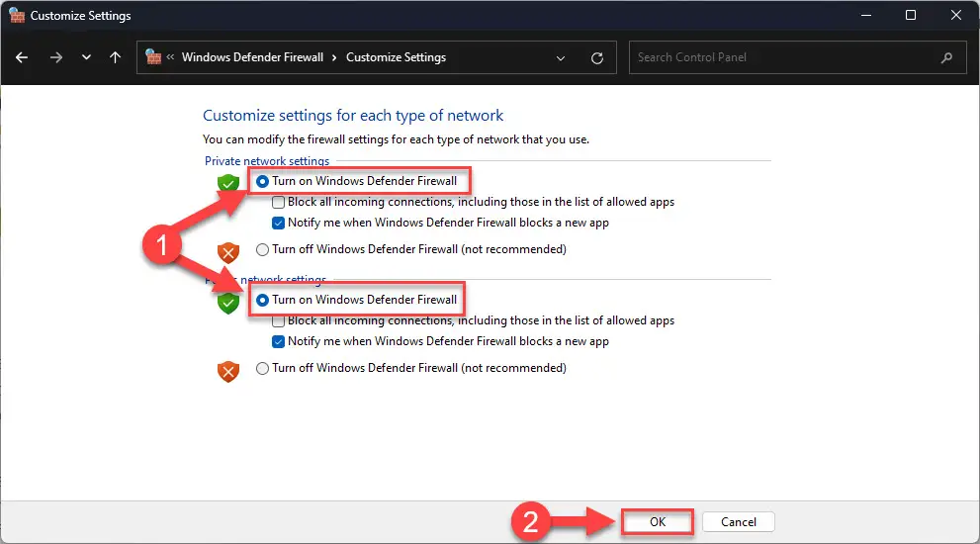Turn off firewall for public network

pos(262,368)
